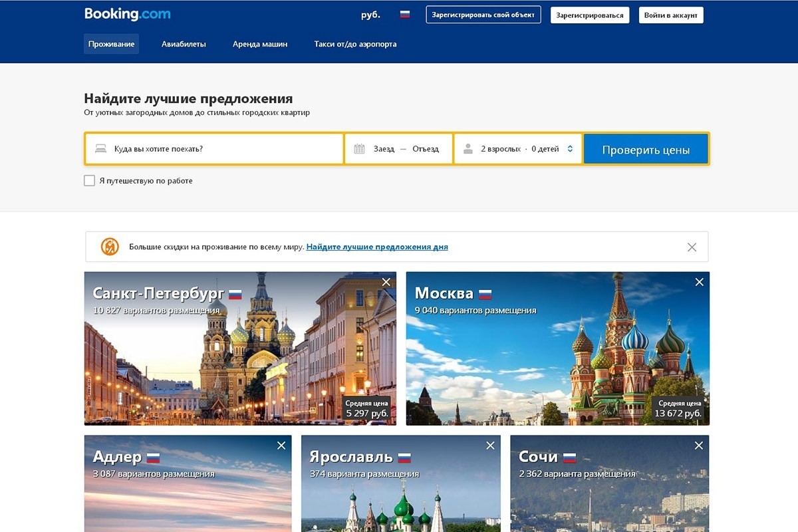Close the Санкт-Петербург destination card

pyautogui.click(x=386, y=283)
